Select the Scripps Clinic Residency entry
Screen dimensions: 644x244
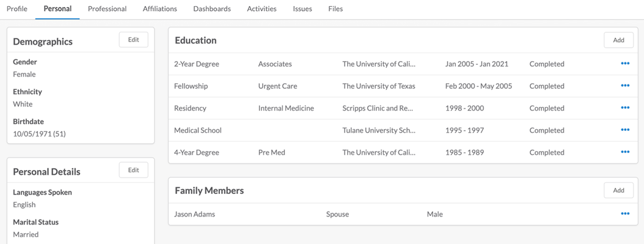[403, 108]
